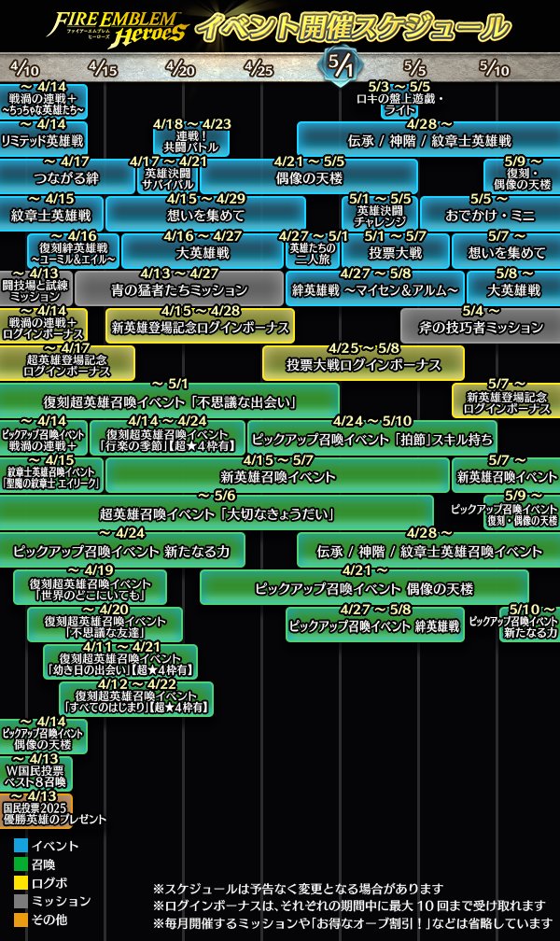Select the 英雄決闘チャレンジ event bar

[380, 216]
